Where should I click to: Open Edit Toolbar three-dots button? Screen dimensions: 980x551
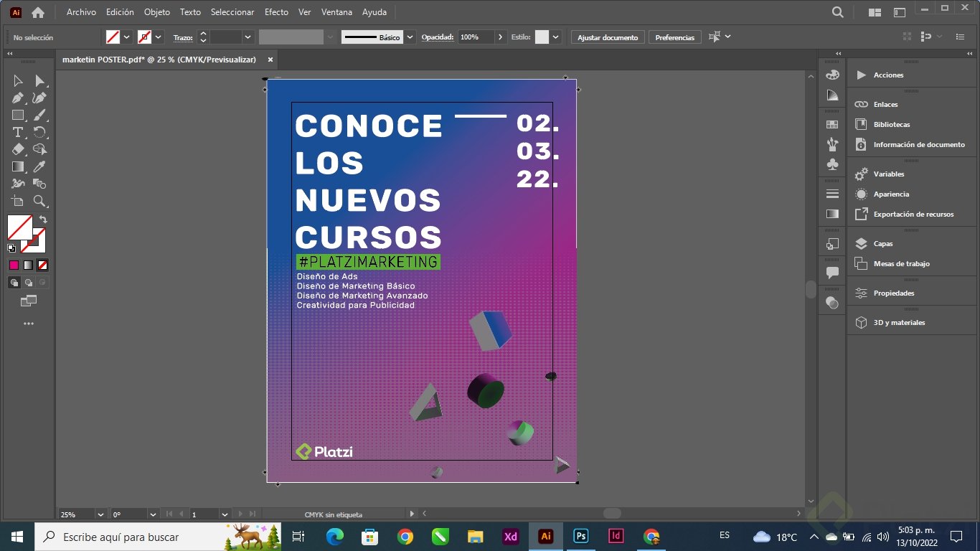(x=29, y=324)
